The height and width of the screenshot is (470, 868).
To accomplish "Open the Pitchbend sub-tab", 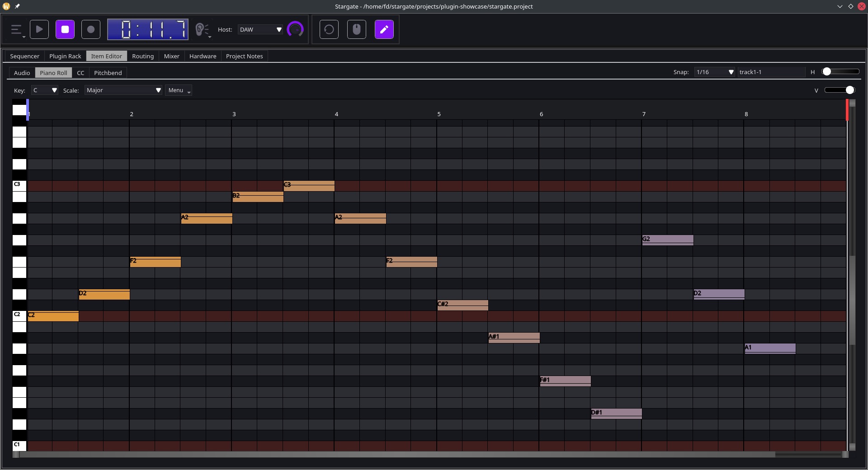I will [108, 73].
